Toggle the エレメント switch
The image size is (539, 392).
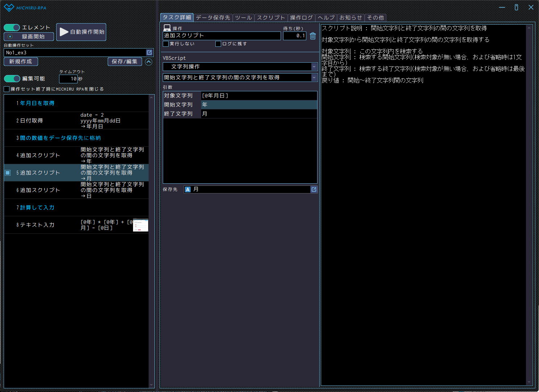tap(12, 28)
